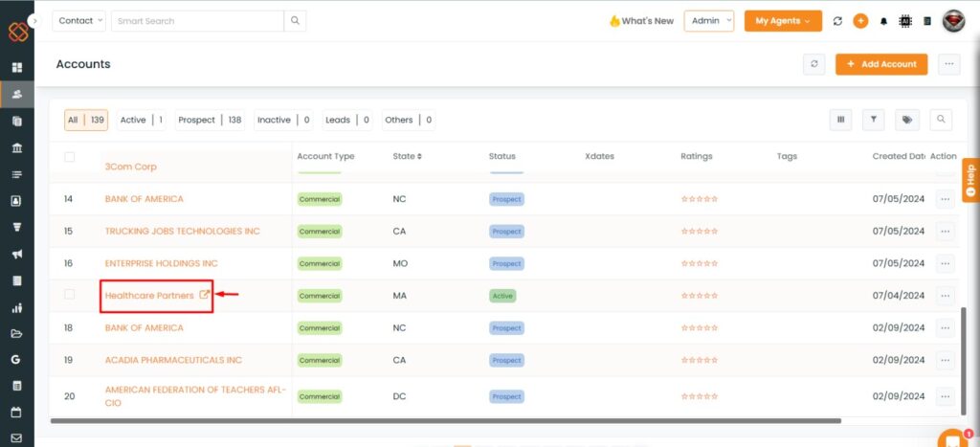Switch to the Inactive tab

click(x=283, y=120)
